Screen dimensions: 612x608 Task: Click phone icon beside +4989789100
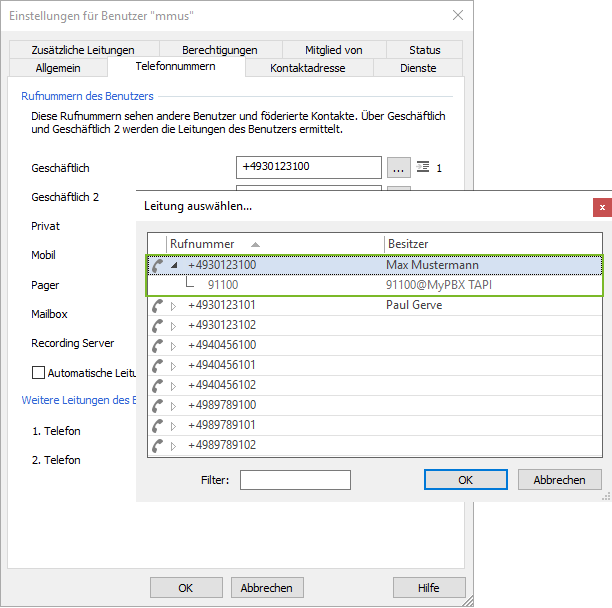[157, 406]
